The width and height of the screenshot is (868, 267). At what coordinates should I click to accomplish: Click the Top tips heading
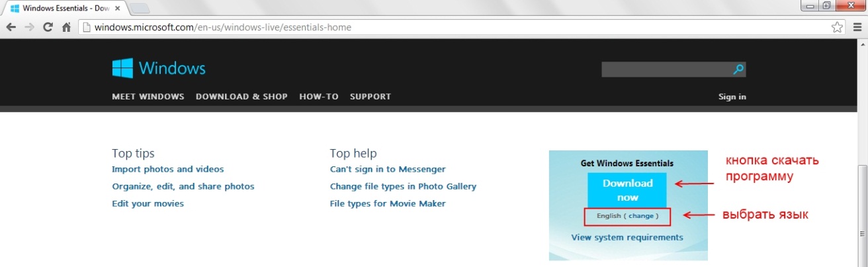133,153
